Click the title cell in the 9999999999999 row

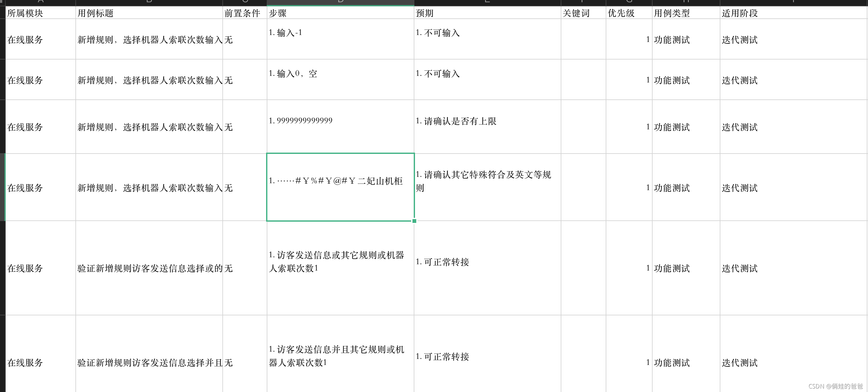pos(149,127)
